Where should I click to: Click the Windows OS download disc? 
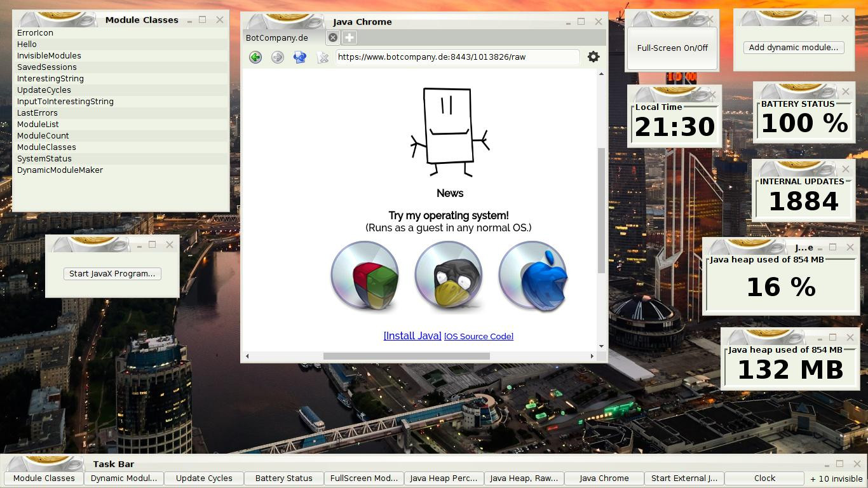point(365,276)
